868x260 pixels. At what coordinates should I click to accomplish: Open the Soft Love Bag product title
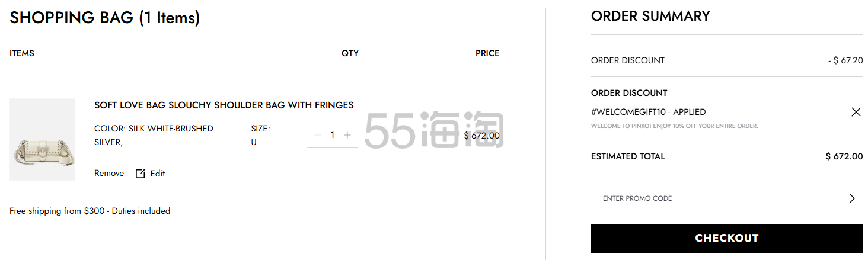point(224,105)
